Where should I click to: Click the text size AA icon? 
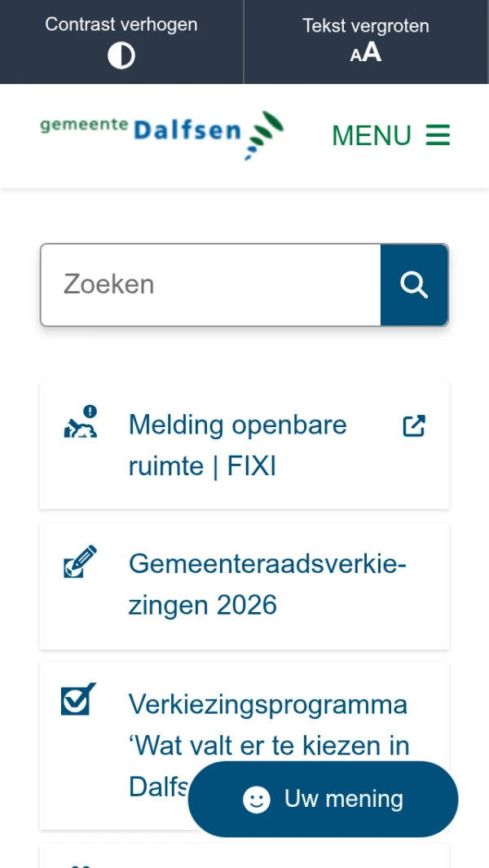point(366,53)
